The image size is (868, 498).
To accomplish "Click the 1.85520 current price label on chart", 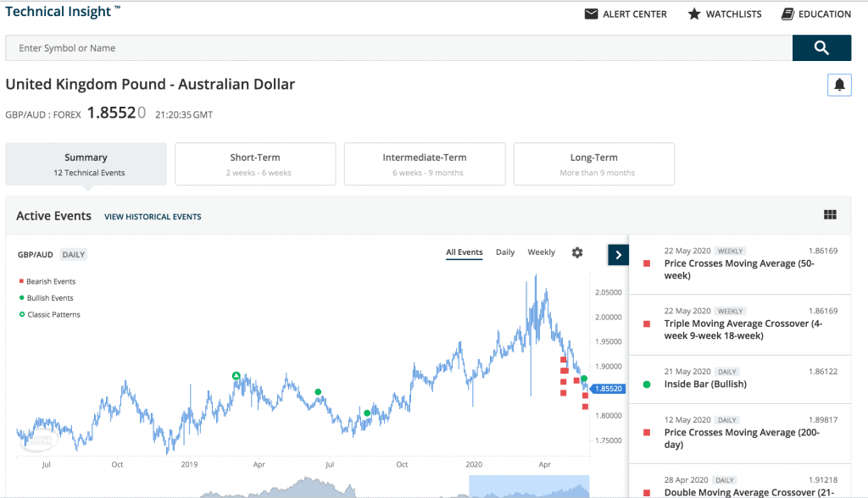I will point(608,389).
